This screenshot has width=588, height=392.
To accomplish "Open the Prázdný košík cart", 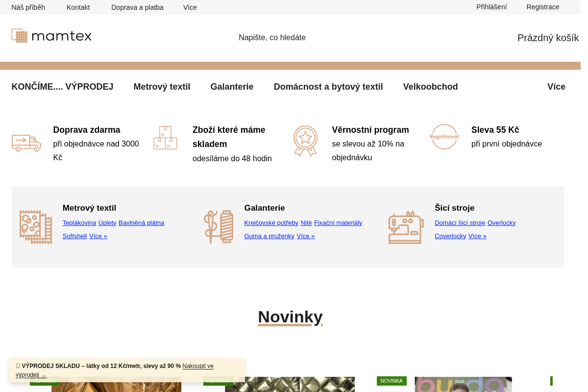I will tap(548, 38).
